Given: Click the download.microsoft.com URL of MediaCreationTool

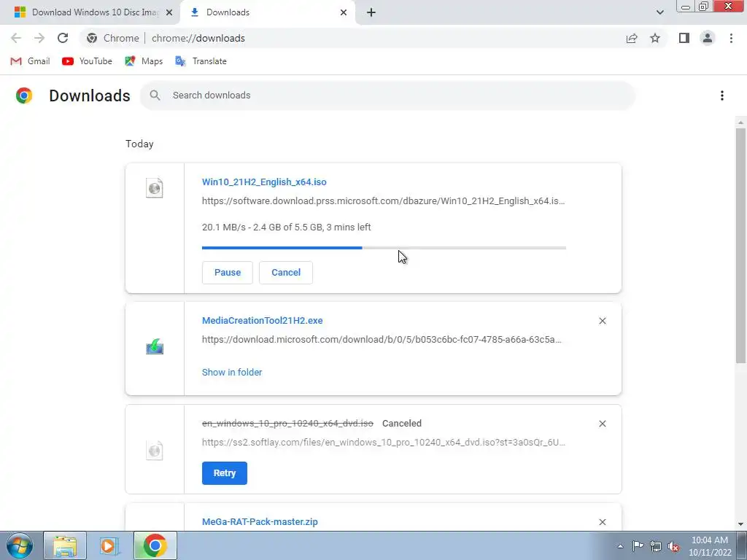Looking at the screenshot, I should (x=382, y=340).
